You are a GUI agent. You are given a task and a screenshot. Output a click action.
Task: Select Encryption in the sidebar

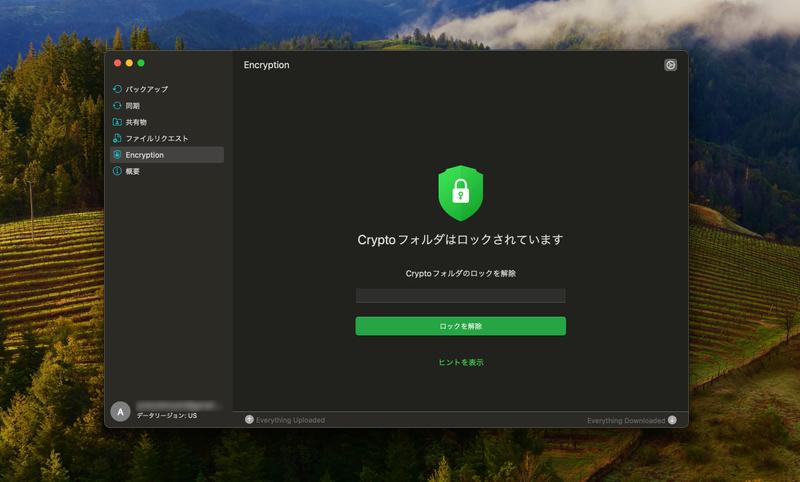pos(167,155)
